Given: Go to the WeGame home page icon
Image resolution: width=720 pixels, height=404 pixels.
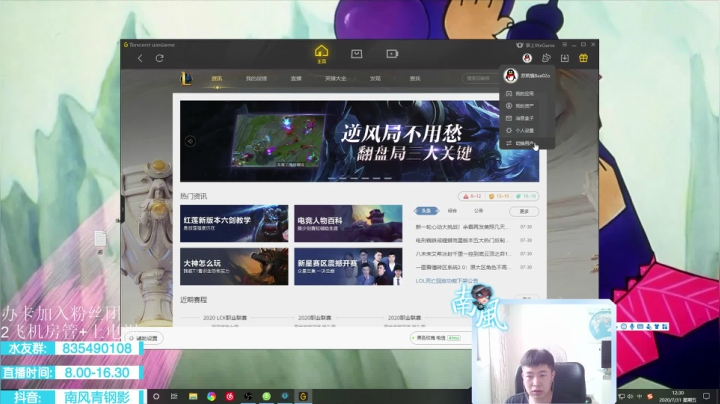Looking at the screenshot, I should pos(321,54).
